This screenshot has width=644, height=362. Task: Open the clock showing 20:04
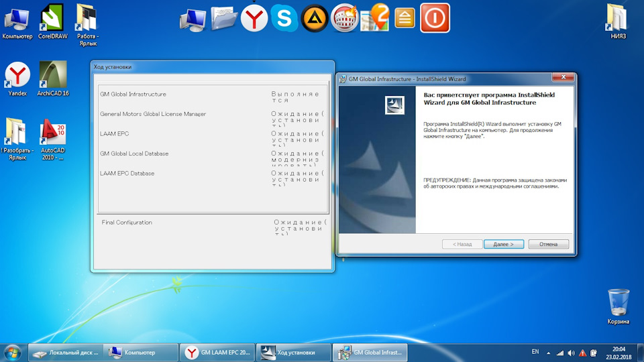point(618,353)
